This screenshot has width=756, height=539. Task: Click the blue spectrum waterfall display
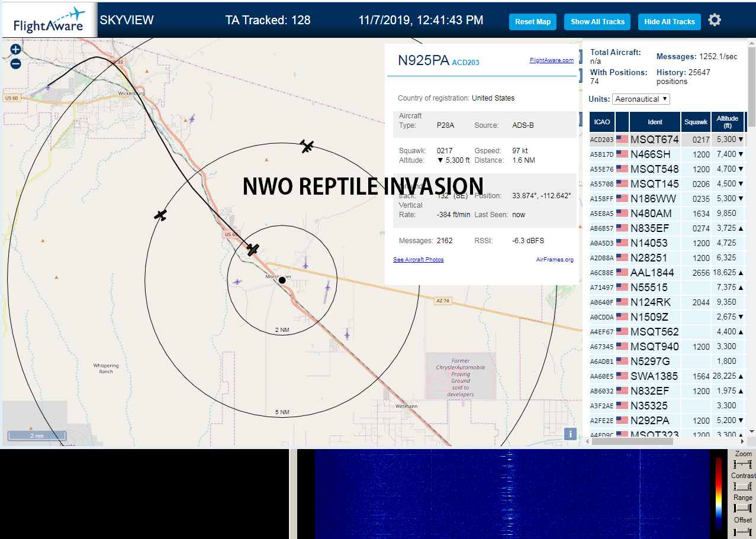coord(512,494)
